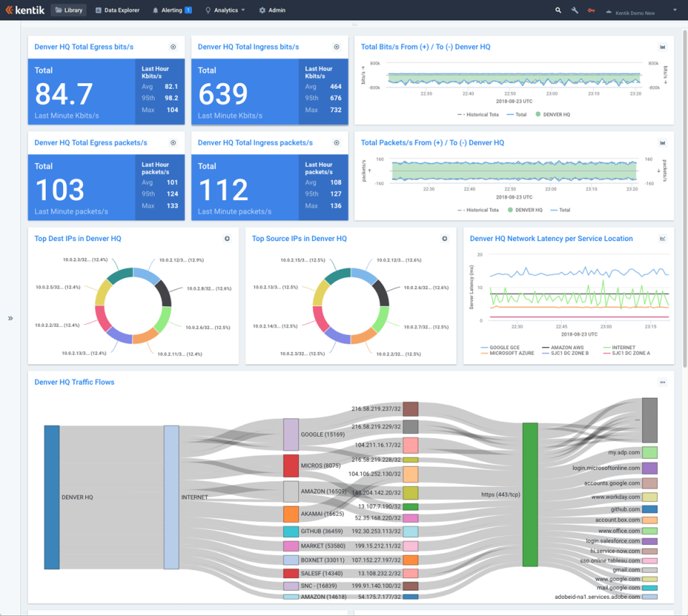Click GITHUB (36459) sankey label
The width and height of the screenshot is (688, 616).
pos(322,531)
